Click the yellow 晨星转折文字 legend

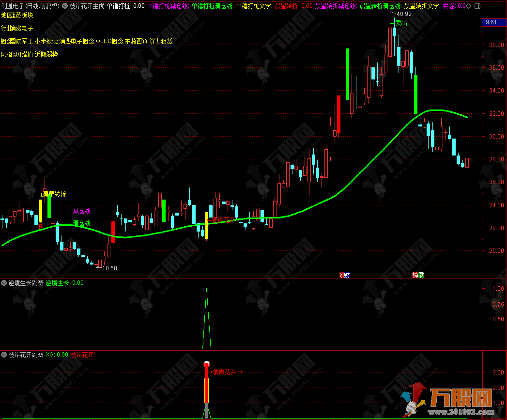[422, 6]
